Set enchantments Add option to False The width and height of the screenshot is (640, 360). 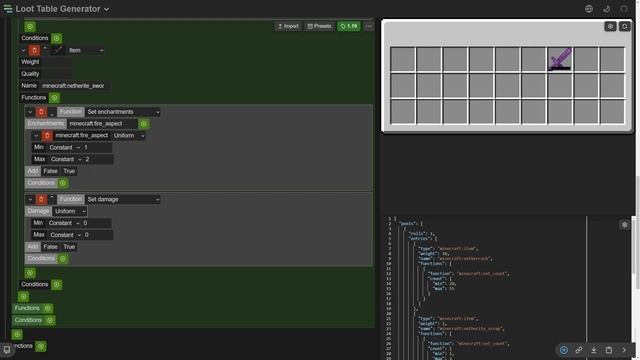coord(51,171)
